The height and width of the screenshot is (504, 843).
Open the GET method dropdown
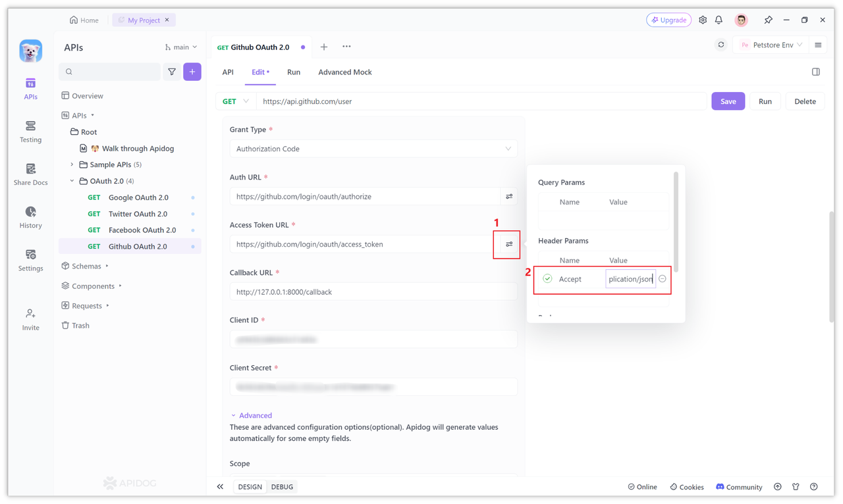point(236,101)
